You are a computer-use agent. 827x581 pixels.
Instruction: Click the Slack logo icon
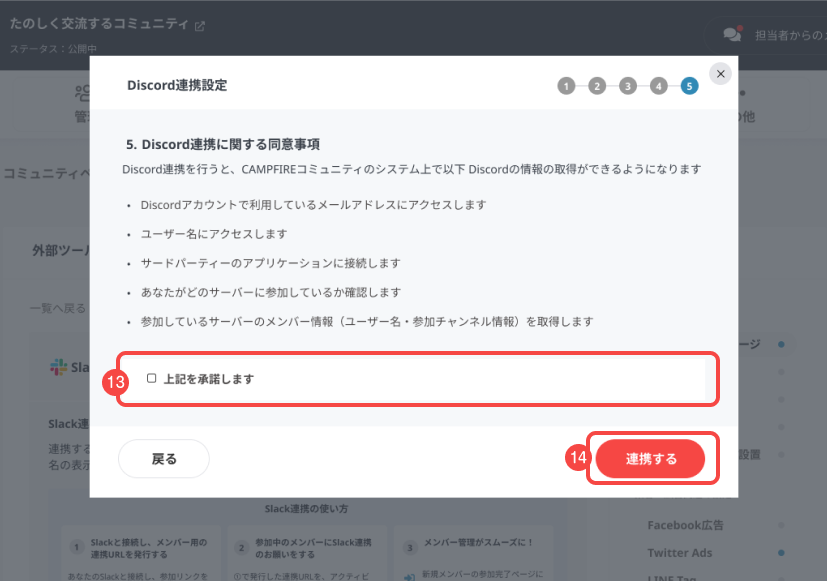coord(59,367)
